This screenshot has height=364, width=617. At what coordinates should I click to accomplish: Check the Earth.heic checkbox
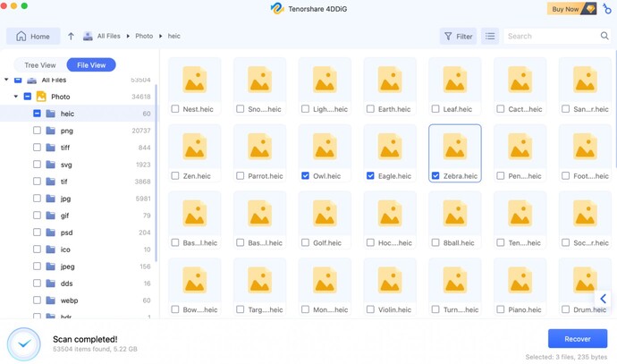pos(370,108)
